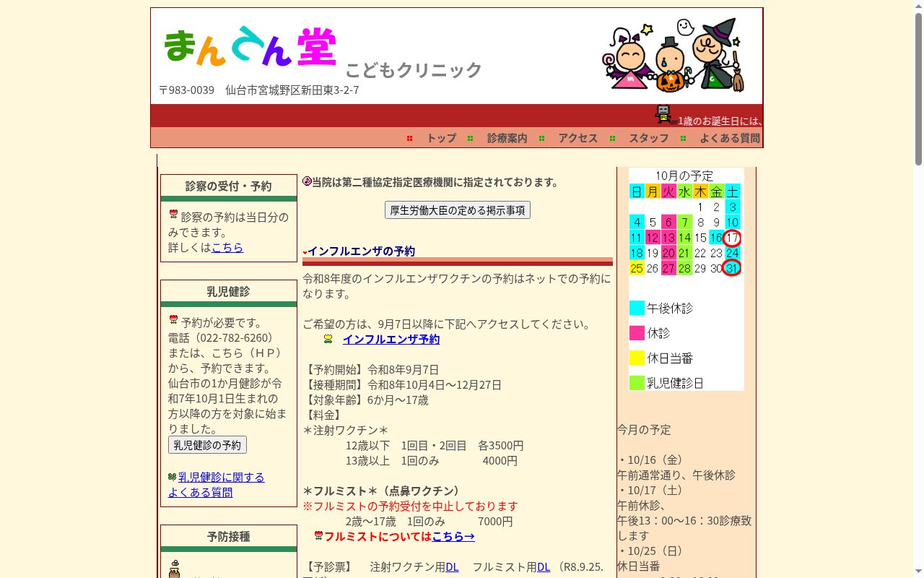The height and width of the screenshot is (578, 924).
Task: Click the tulip icon beside 予約が必要です
Action: [173, 320]
